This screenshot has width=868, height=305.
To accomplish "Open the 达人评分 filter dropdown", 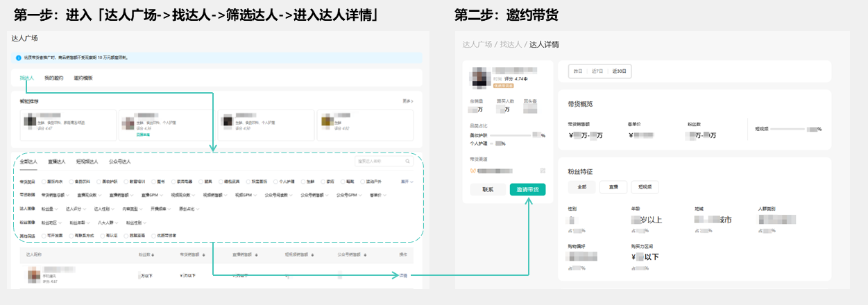I will (x=76, y=209).
